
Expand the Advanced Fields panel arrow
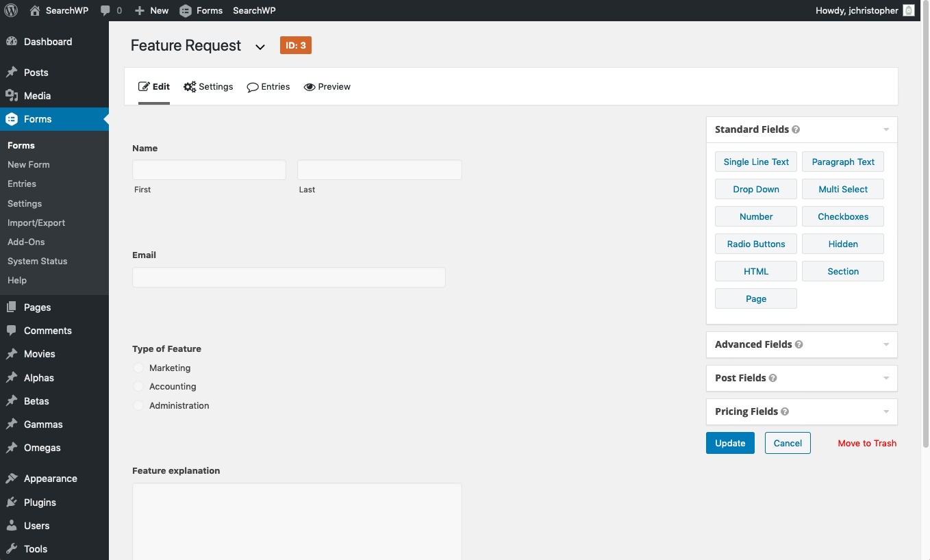coord(886,344)
